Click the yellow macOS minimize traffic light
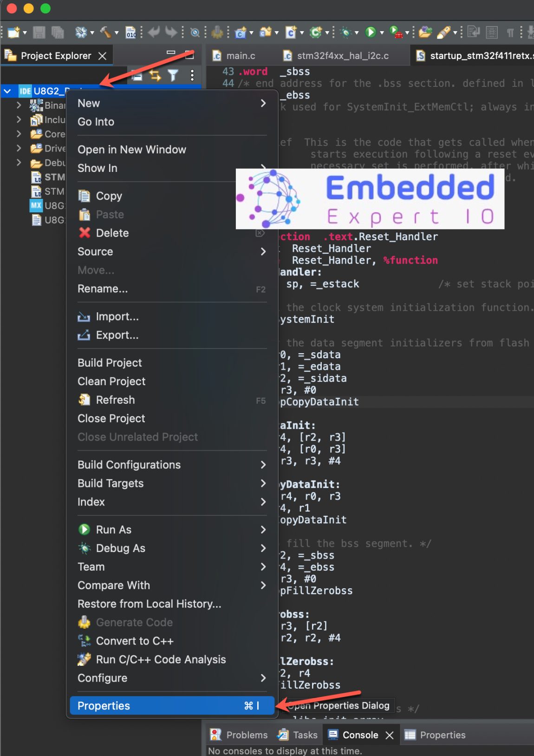 pos(28,8)
